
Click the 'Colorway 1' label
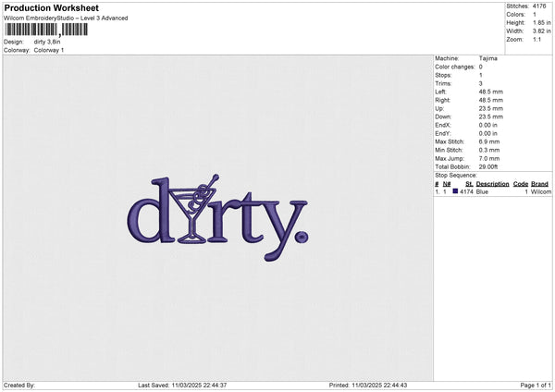49,49
